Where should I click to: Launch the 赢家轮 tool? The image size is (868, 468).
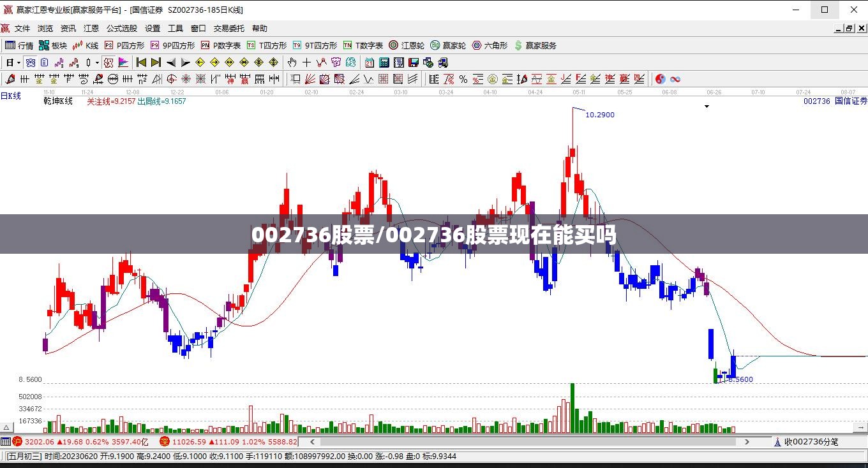point(447,45)
